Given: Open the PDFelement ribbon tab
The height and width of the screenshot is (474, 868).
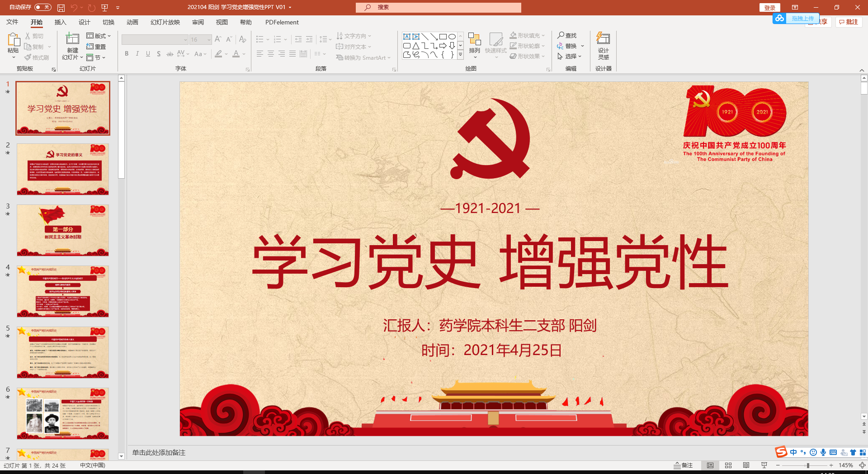Looking at the screenshot, I should 282,22.
